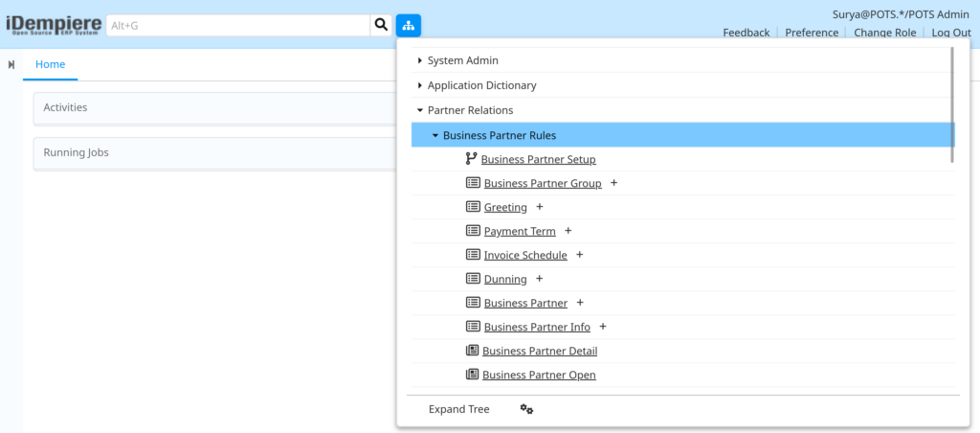Open the Business Partner Group link
Screen dimensions: 980x433
click(543, 183)
